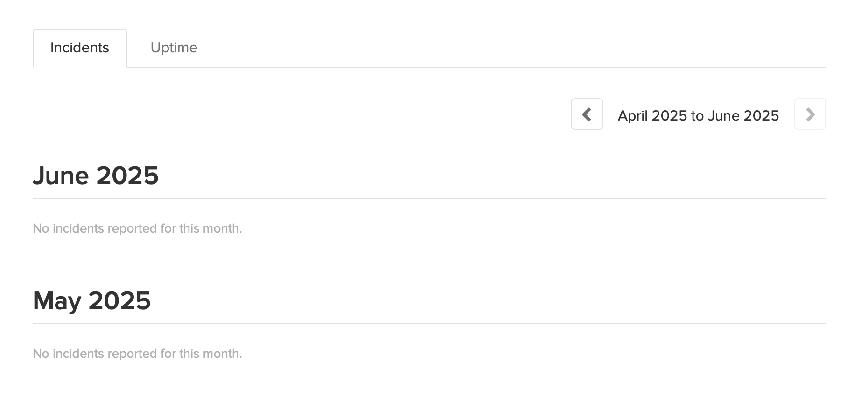The height and width of the screenshot is (398, 868).
Task: Switch to the Uptime tab
Action: click(174, 48)
